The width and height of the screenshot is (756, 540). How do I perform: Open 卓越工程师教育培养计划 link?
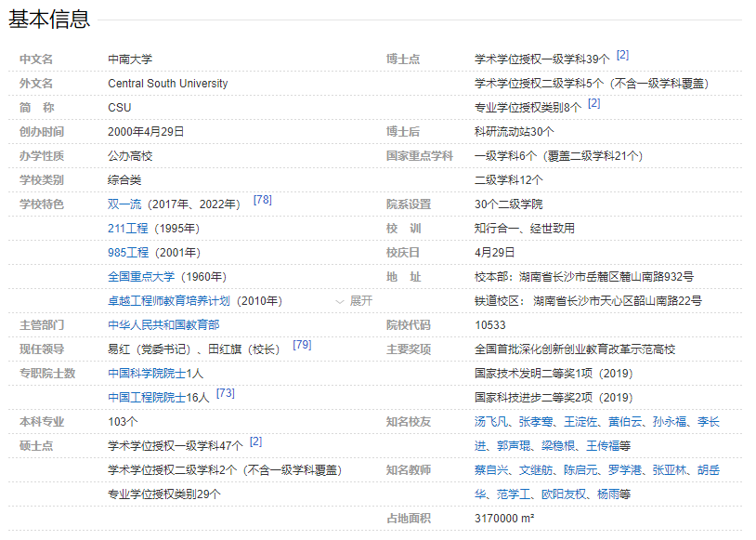pos(169,301)
